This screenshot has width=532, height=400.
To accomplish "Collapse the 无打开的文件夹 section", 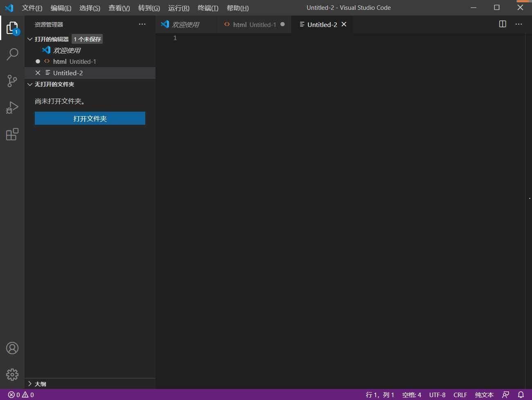I will [30, 84].
